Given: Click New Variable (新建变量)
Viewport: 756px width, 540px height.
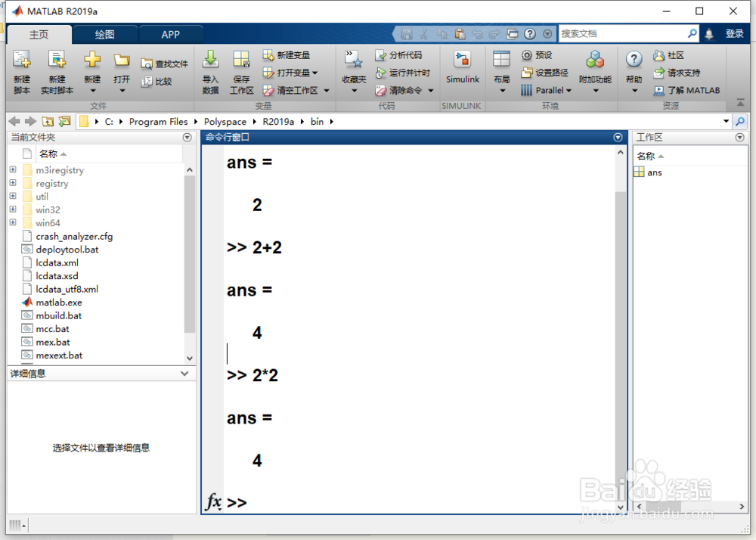Looking at the screenshot, I should (x=287, y=55).
